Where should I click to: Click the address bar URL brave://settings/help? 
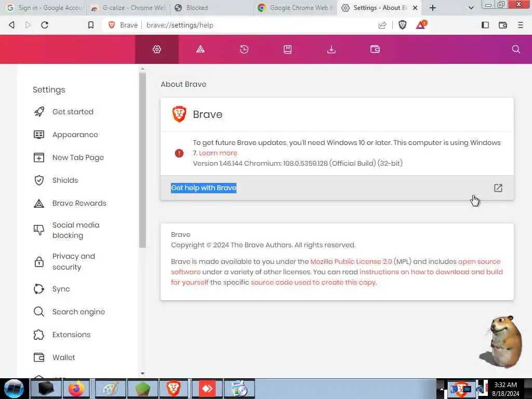pyautogui.click(x=180, y=25)
